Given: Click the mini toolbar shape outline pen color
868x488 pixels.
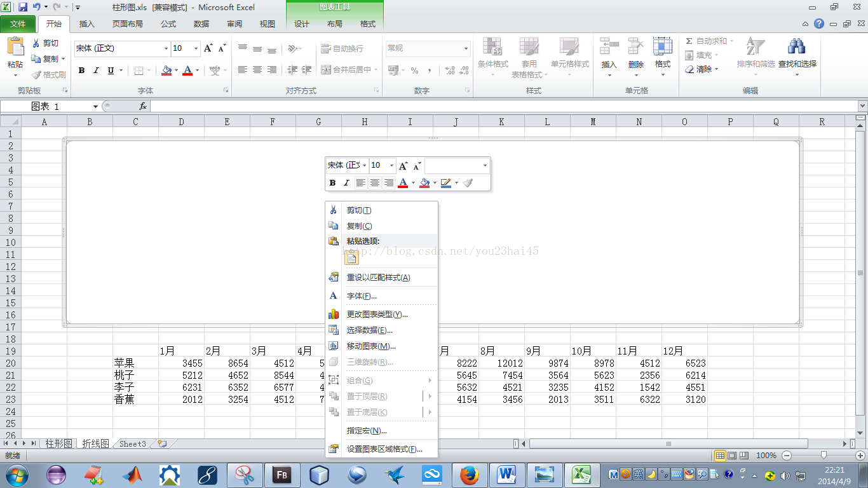Looking at the screenshot, I should point(445,183).
